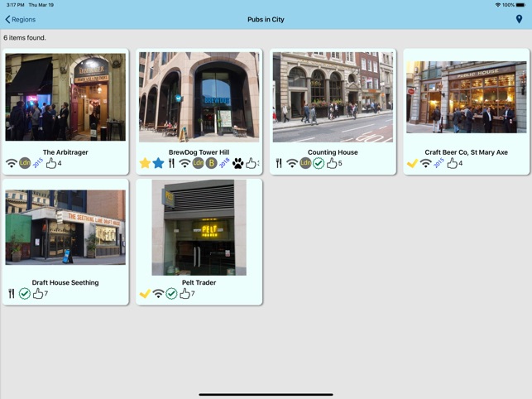Tap 2015 badge on Craft Beer Co card

point(439,163)
